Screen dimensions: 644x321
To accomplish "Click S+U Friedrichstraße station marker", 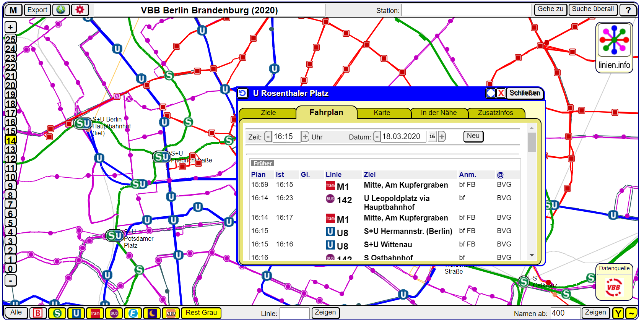I will tap(161, 157).
